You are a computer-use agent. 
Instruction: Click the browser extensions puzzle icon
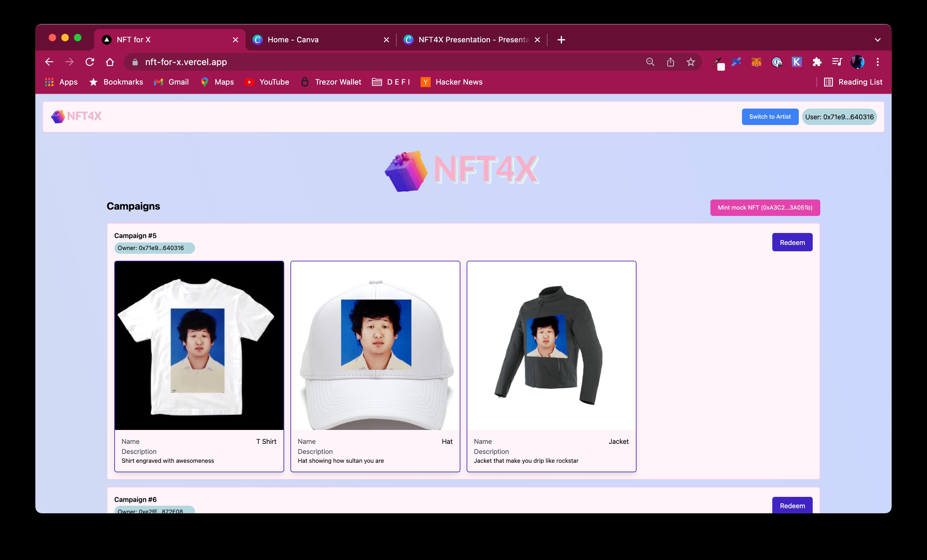coord(816,62)
